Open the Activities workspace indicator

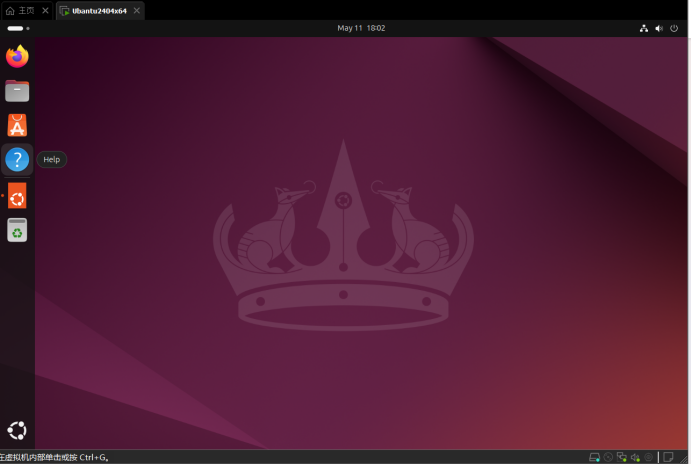pyautogui.click(x=18, y=28)
